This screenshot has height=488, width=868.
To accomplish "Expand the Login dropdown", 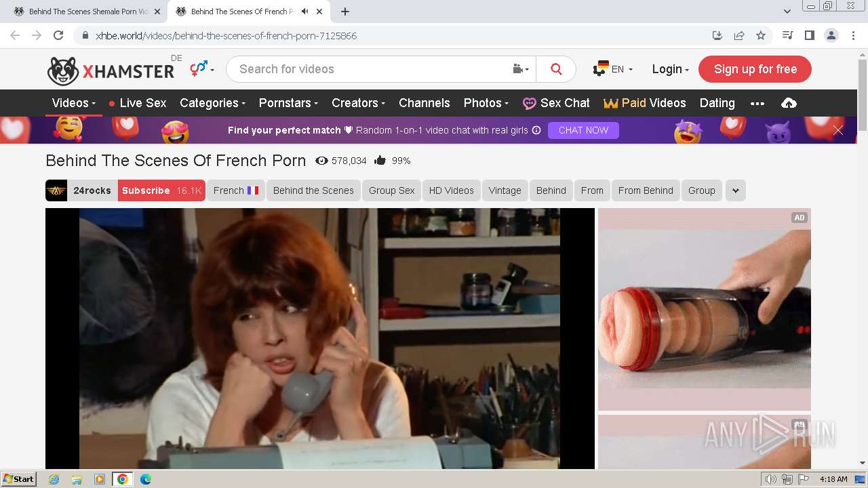I will (x=670, y=69).
